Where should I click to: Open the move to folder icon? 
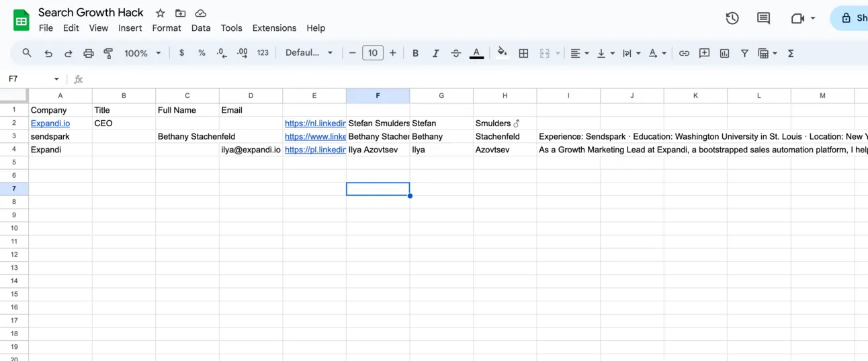(x=180, y=13)
